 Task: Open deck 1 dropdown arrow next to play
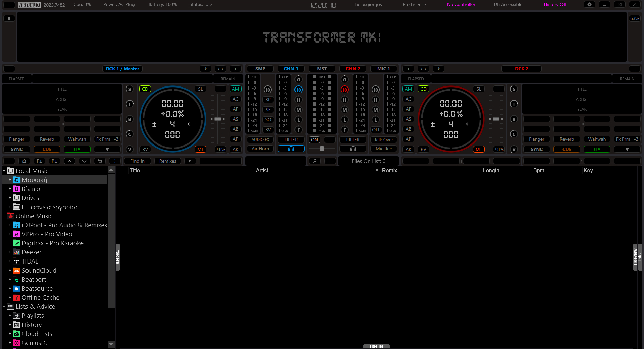tap(107, 149)
